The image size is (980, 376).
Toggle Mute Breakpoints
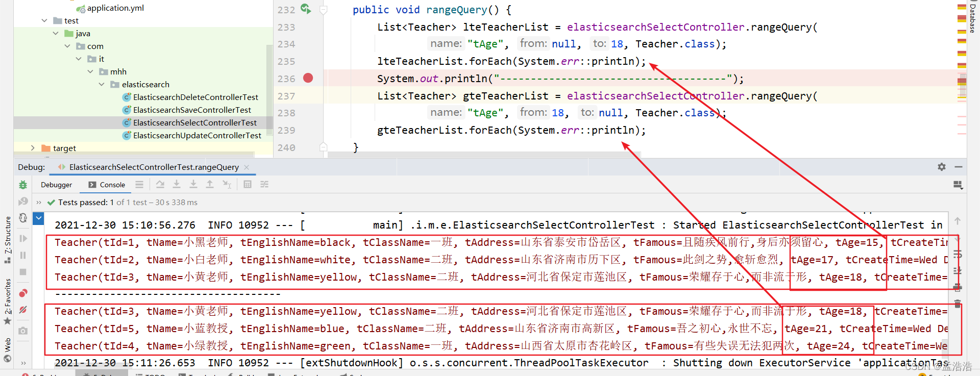(x=23, y=310)
